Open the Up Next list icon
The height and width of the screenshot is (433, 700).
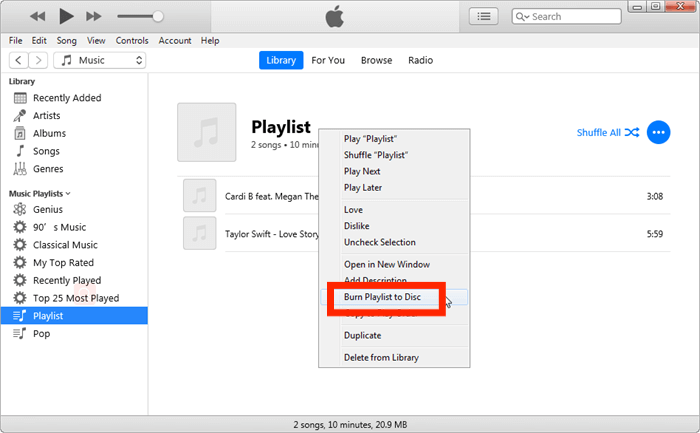pos(484,17)
